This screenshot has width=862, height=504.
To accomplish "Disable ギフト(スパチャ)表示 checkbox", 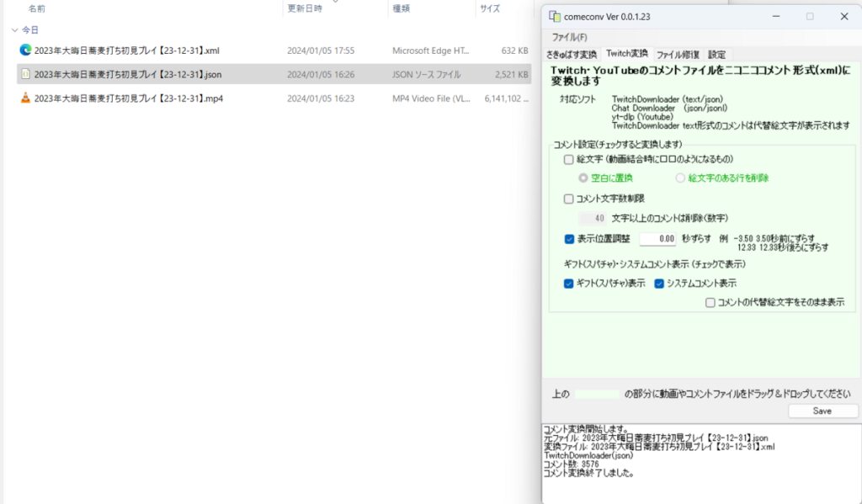I will [569, 284].
